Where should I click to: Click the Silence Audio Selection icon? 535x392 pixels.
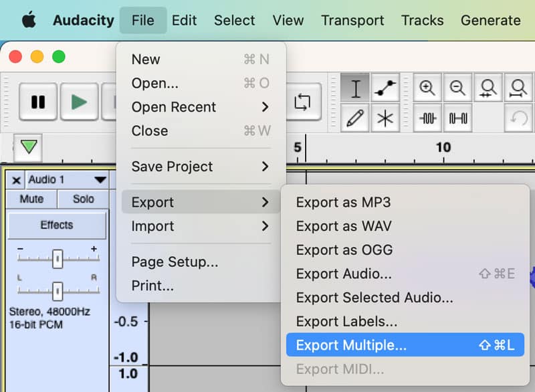click(x=457, y=118)
